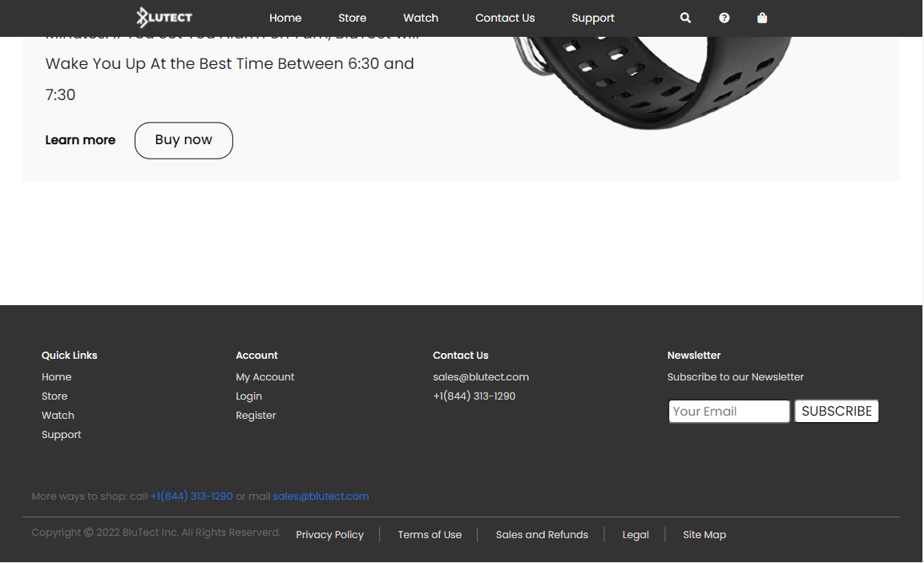The height and width of the screenshot is (563, 924).
Task: Open My Account footer link
Action: click(x=264, y=377)
